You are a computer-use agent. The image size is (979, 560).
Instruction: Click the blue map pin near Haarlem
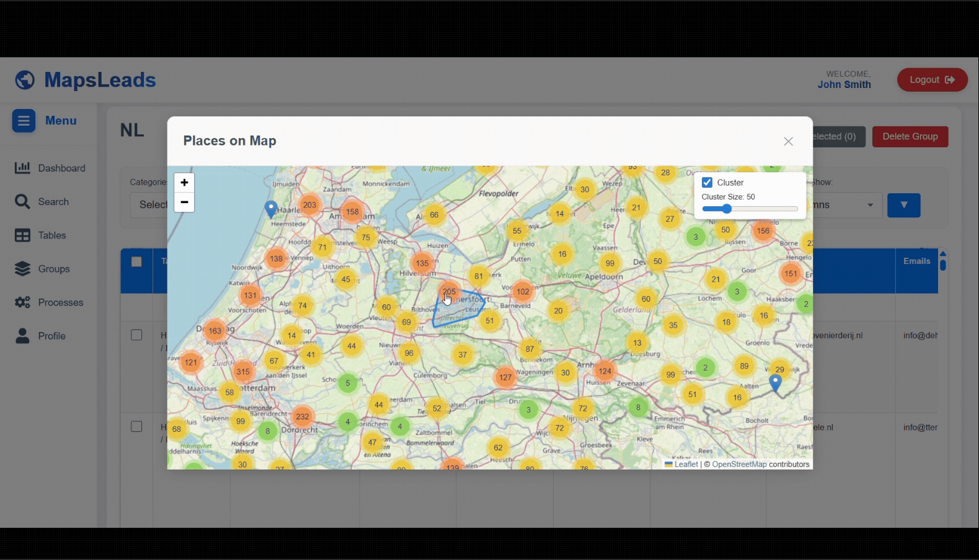(270, 209)
